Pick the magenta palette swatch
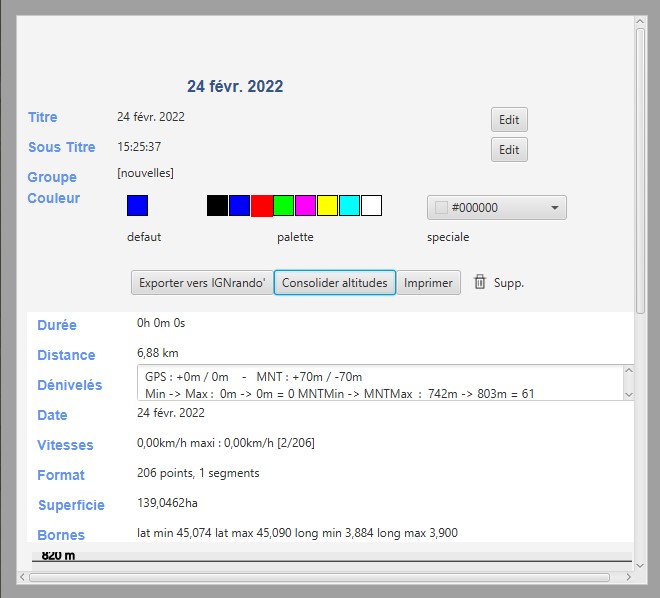Viewport: 660px width, 598px height. (306, 206)
